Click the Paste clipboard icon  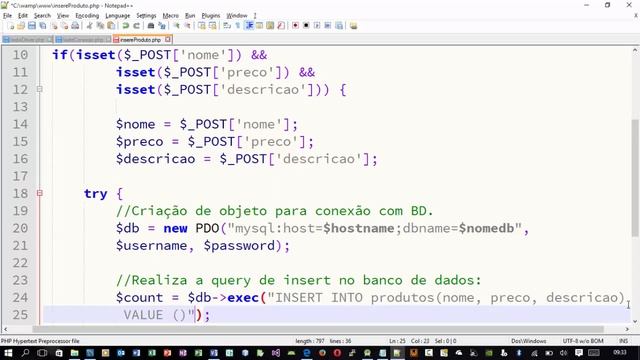click(111, 26)
